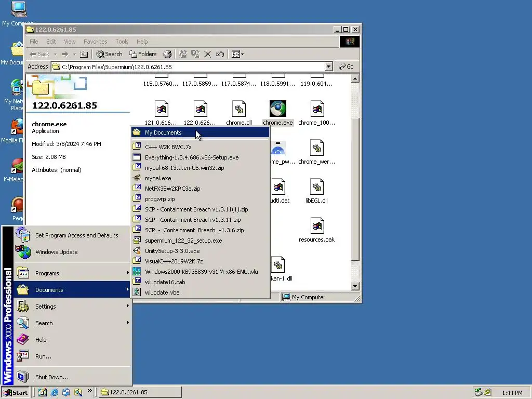Viewport: 532px width, 399px height.
Task: Open VisualC++2019W2K.7z recent item
Action: coord(200,261)
